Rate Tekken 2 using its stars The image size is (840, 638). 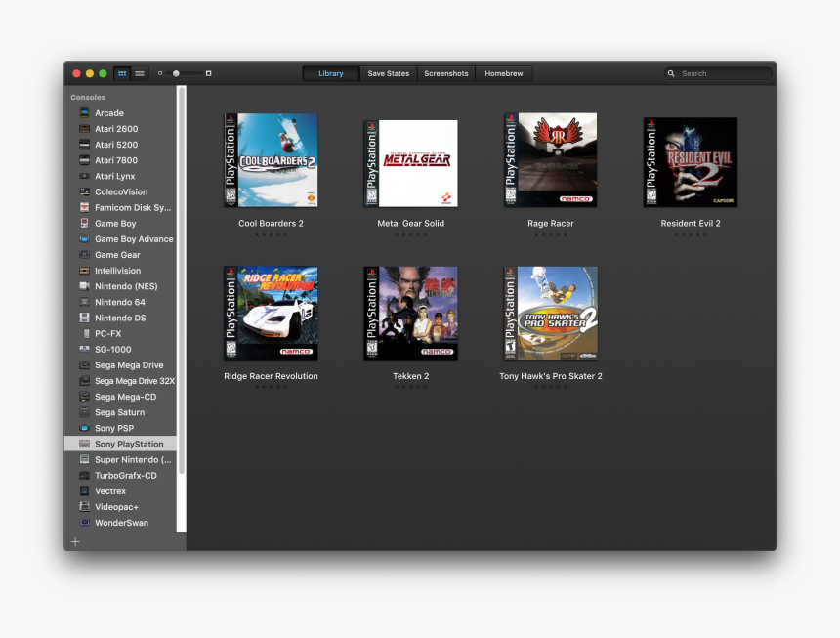(411, 387)
